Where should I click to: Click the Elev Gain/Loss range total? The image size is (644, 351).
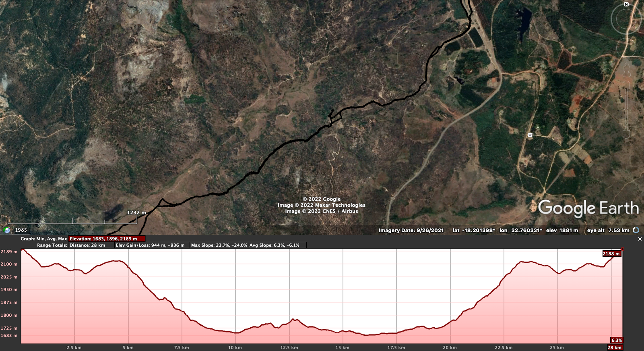click(150, 245)
